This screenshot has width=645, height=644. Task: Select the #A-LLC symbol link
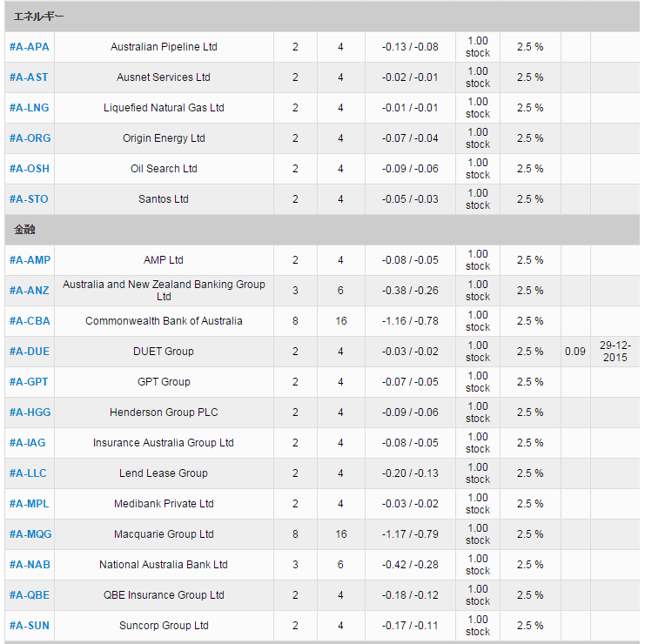click(x=28, y=473)
